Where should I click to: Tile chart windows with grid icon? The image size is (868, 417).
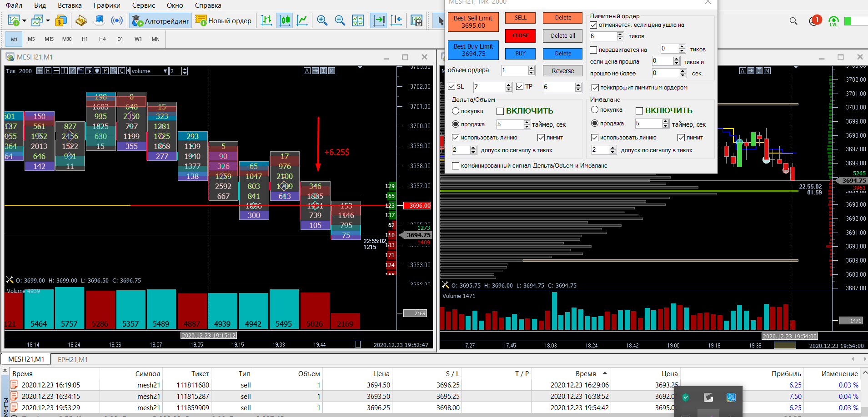point(358,20)
